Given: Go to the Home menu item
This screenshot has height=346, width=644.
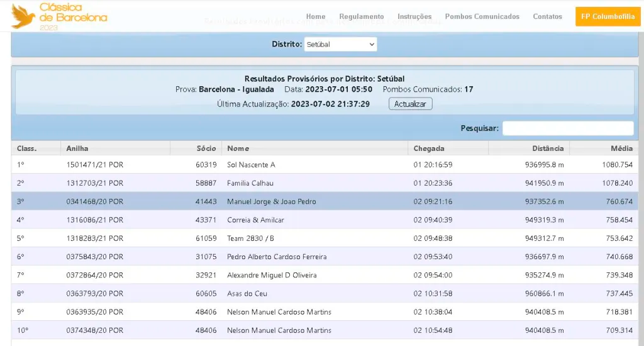Looking at the screenshot, I should tap(316, 16).
